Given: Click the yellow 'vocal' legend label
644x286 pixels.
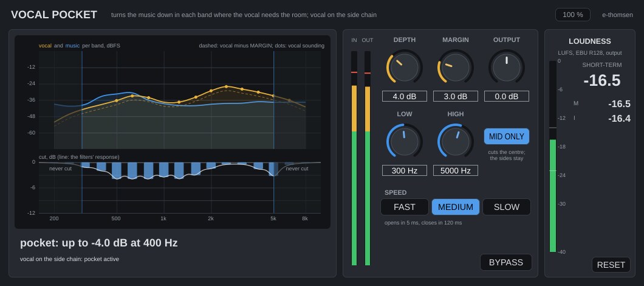Looking at the screenshot, I should 45,46.
